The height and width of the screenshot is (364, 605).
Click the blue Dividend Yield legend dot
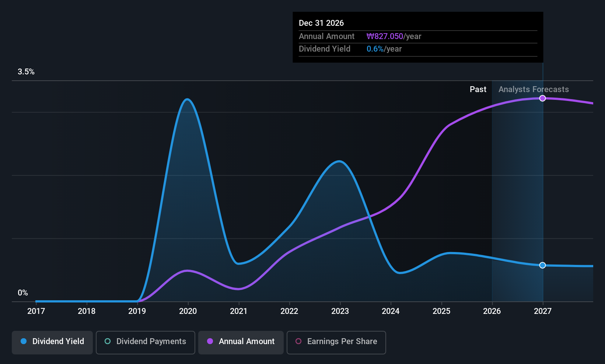tap(24, 341)
